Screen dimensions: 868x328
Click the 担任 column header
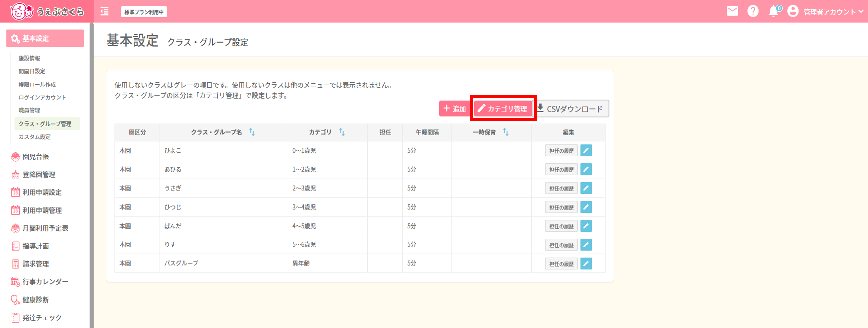385,132
